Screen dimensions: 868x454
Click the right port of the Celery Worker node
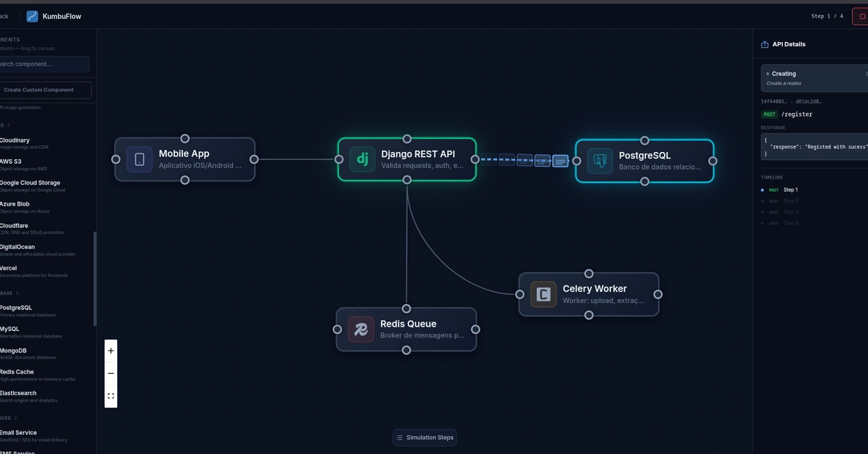pos(658,294)
